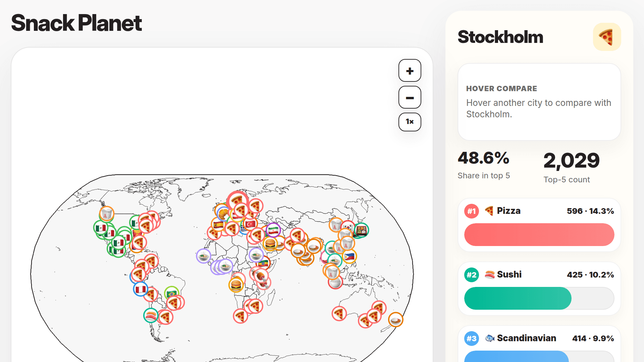644x362 pixels.
Task: Click the "414 · 9.9%" Scandinavian stat
Action: click(593, 338)
